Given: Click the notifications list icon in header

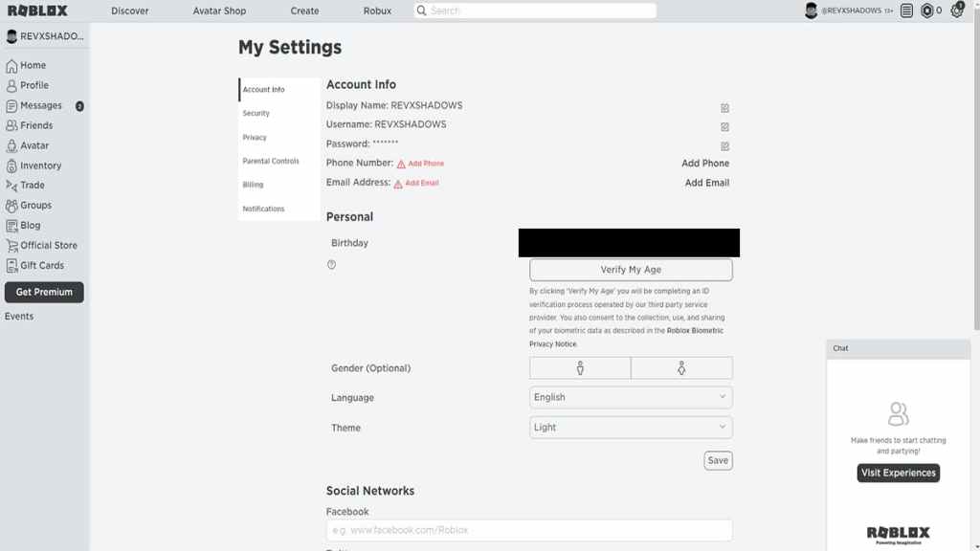Looking at the screenshot, I should click(906, 11).
